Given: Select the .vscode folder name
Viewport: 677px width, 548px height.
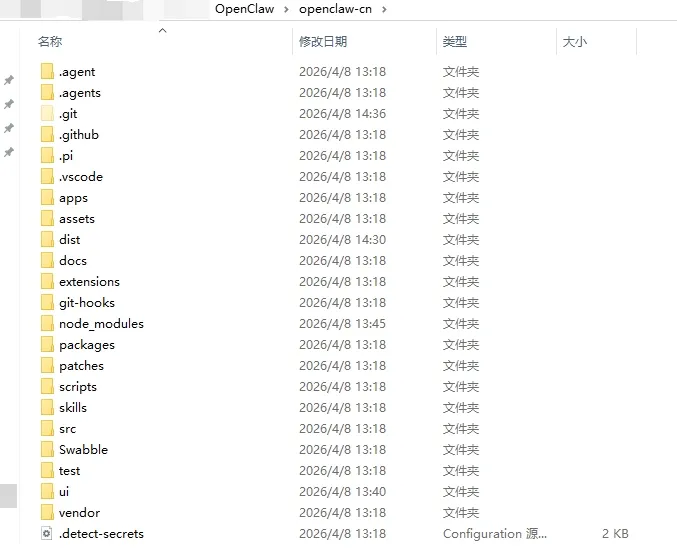Looking at the screenshot, I should pyautogui.click(x=81, y=177).
